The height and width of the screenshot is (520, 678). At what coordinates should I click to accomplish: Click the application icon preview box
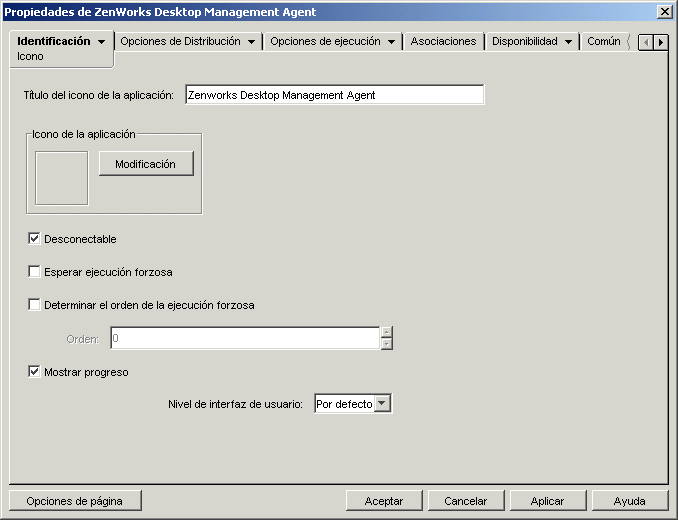tap(61, 178)
